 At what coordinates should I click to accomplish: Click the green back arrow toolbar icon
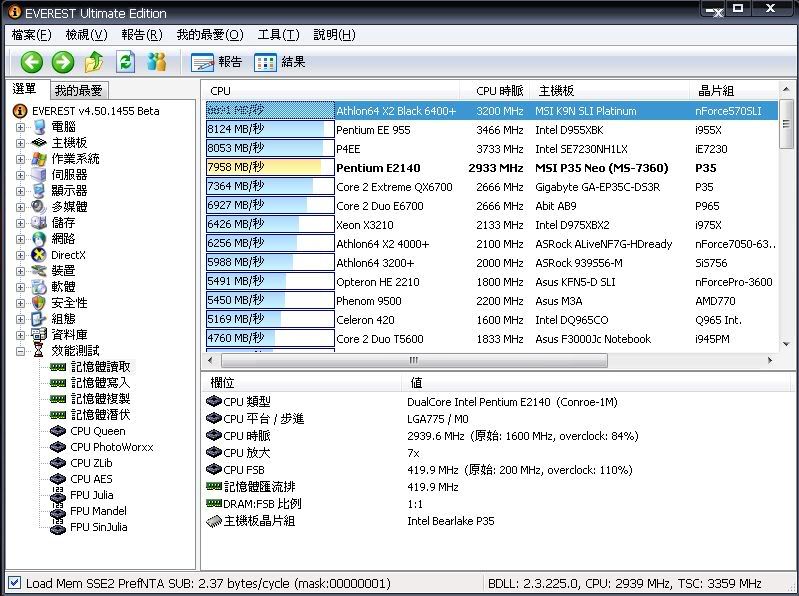click(32, 62)
